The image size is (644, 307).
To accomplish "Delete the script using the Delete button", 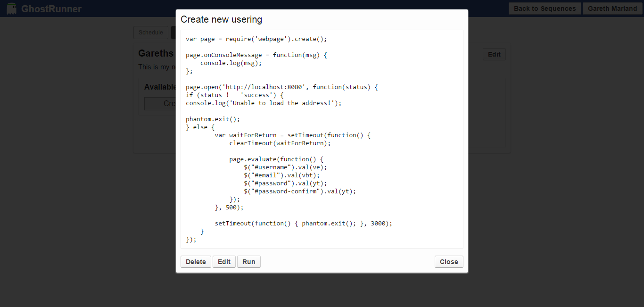I will [196, 262].
